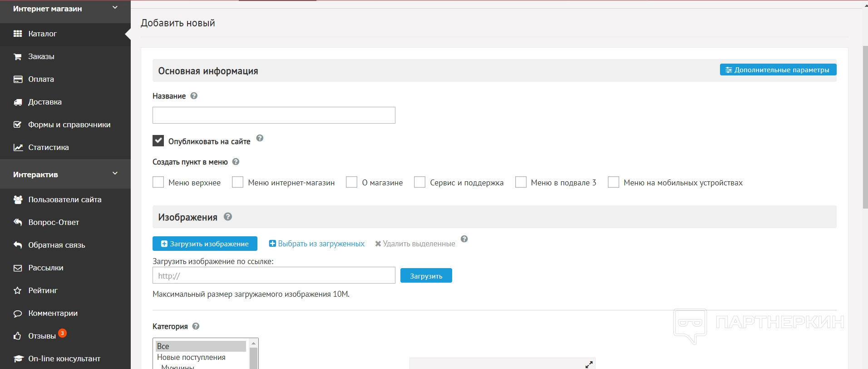The height and width of the screenshot is (369, 868).
Task: Open the Оплата section
Action: [65, 79]
